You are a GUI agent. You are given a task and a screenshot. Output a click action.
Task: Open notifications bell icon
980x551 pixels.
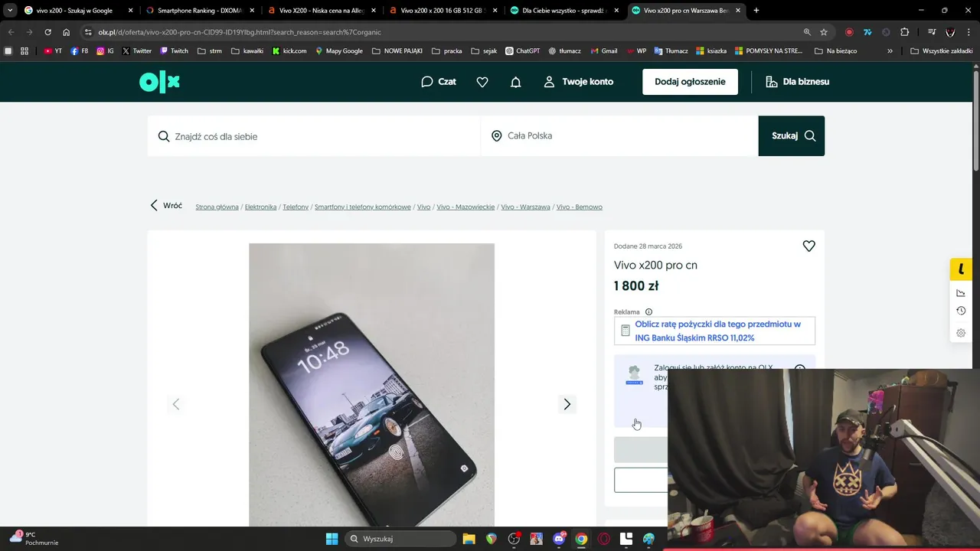516,82
